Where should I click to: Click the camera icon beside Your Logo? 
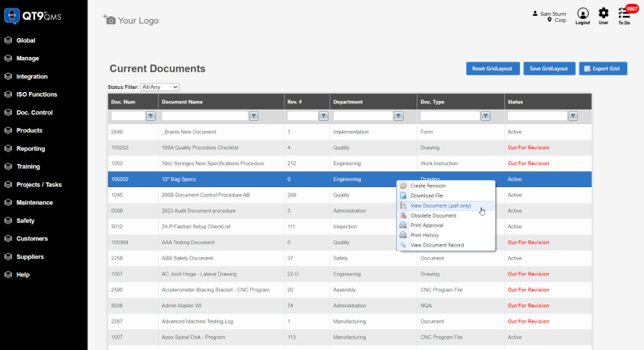point(109,20)
